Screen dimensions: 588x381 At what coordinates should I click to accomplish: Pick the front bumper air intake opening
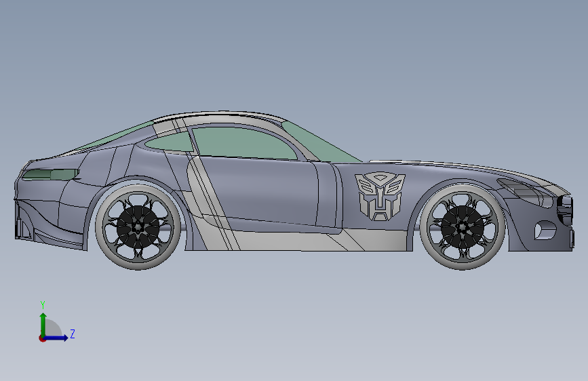tap(544, 230)
